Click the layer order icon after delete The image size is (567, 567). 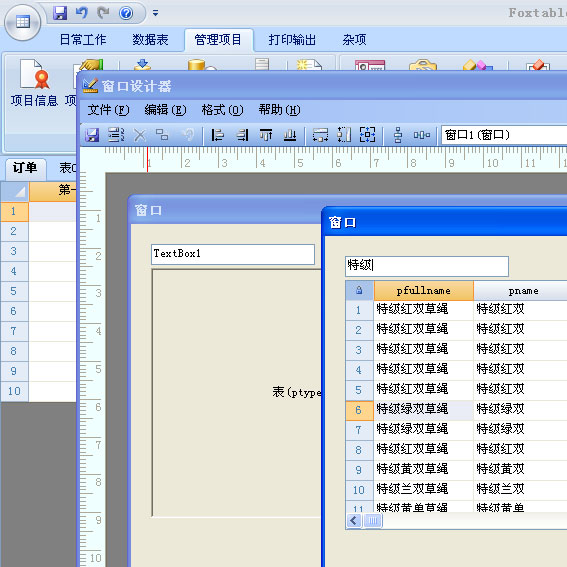[x=162, y=135]
